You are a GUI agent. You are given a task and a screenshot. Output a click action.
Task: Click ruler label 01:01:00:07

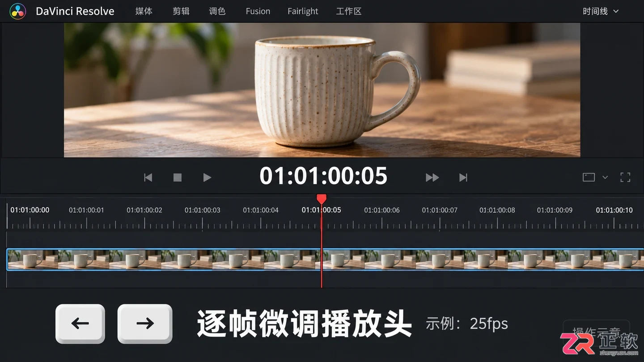(x=440, y=210)
